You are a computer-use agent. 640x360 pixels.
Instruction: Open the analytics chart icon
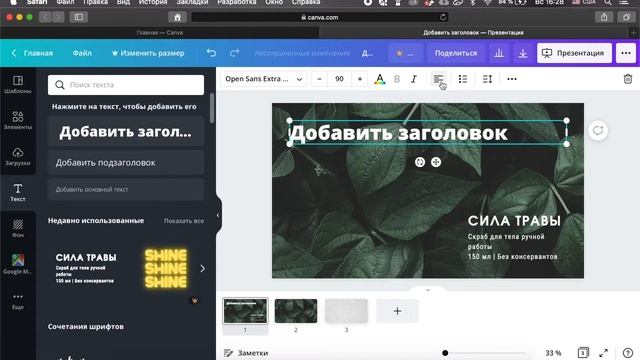pos(499,53)
